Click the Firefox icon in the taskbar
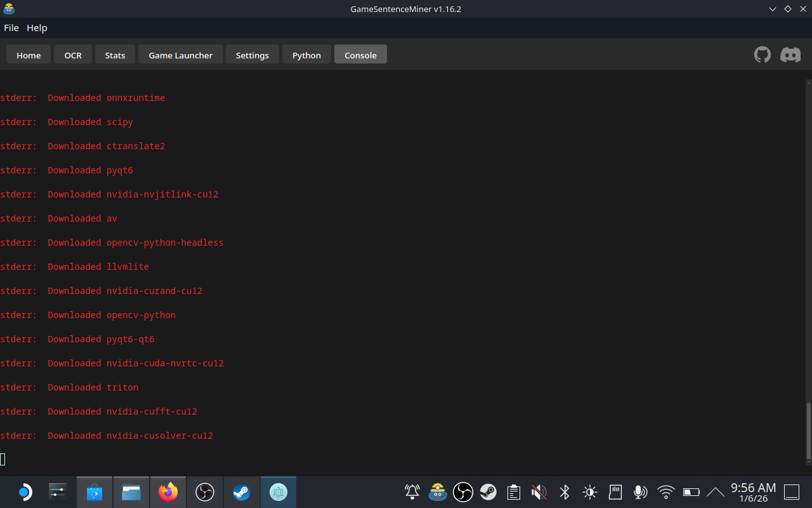This screenshot has width=812, height=508. point(167,491)
